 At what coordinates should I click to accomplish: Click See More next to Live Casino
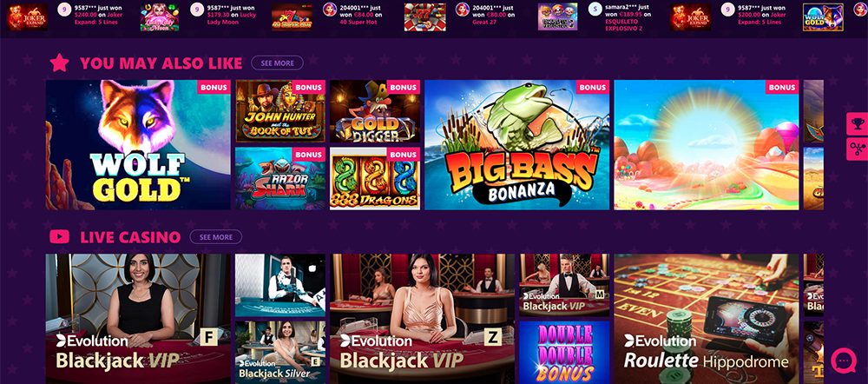click(216, 237)
